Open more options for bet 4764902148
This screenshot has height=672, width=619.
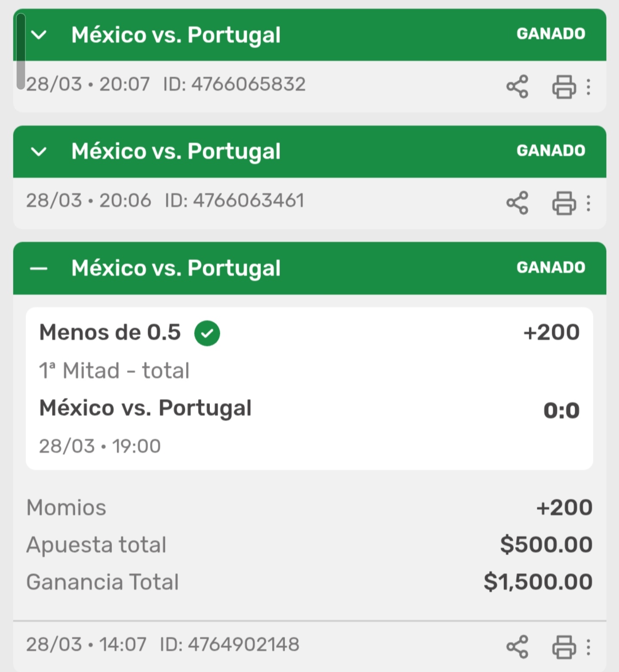click(x=588, y=646)
